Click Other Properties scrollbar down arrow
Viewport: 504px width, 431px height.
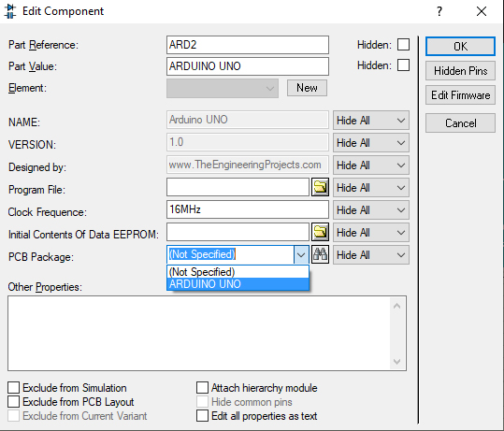click(x=397, y=362)
